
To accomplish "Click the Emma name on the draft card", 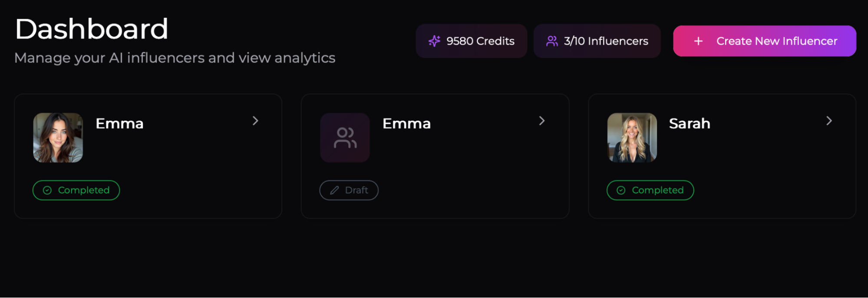I will point(406,124).
